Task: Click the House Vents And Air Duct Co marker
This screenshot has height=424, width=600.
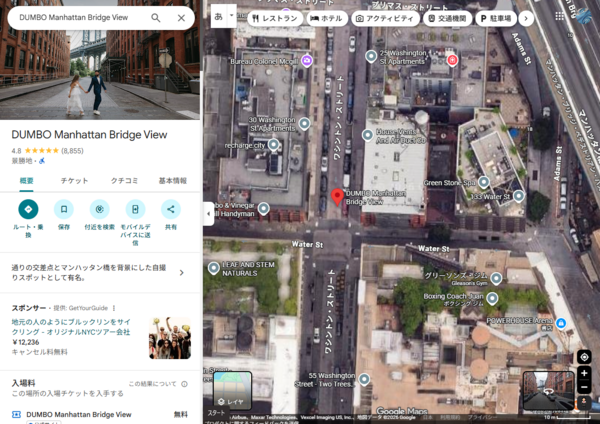Action: tap(368, 135)
